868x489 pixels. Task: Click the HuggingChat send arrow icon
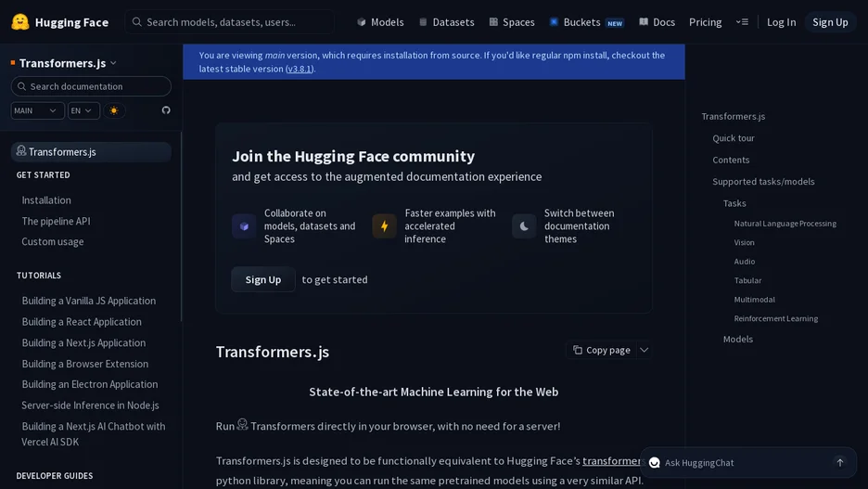[840, 462]
